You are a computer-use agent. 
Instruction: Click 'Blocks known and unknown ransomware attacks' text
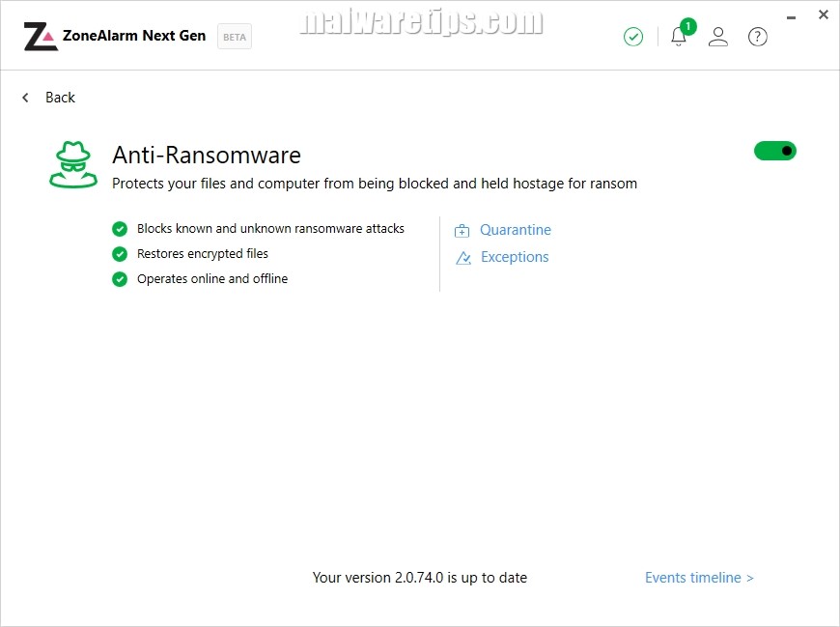point(270,229)
